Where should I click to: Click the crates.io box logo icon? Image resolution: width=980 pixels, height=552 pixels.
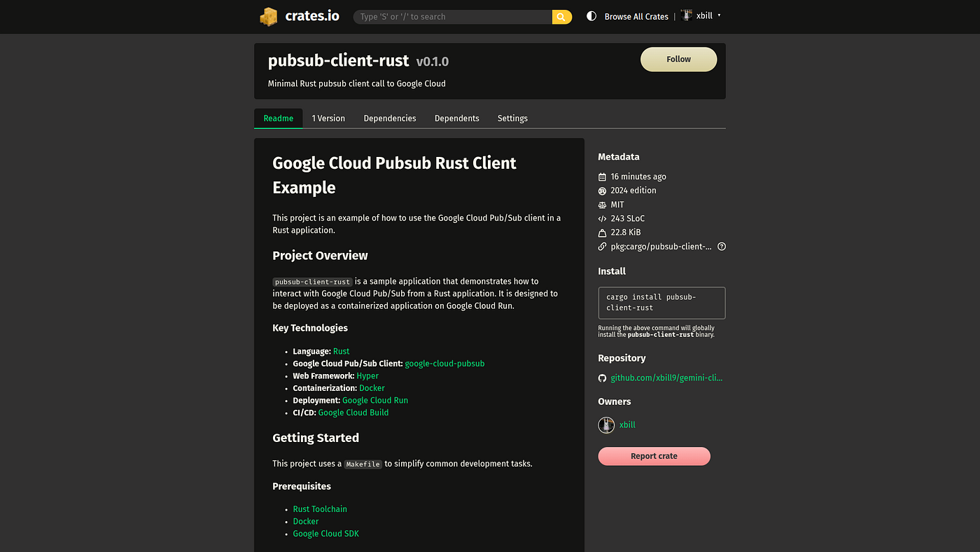coord(269,16)
